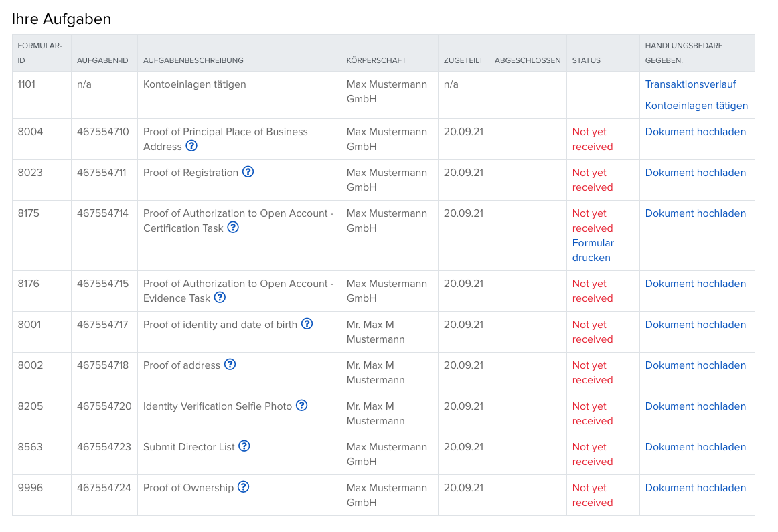Show help for Proof of address
The image size is (778, 532).
point(230,365)
